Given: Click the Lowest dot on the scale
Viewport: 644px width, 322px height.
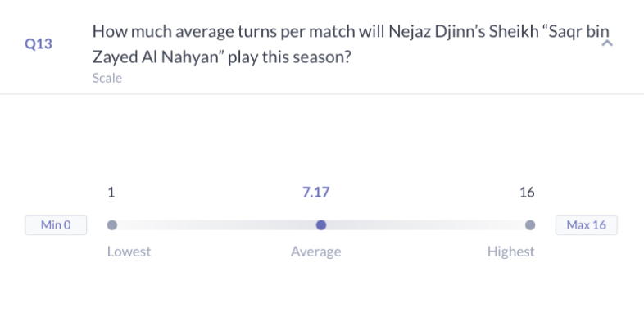Looking at the screenshot, I should (x=112, y=225).
